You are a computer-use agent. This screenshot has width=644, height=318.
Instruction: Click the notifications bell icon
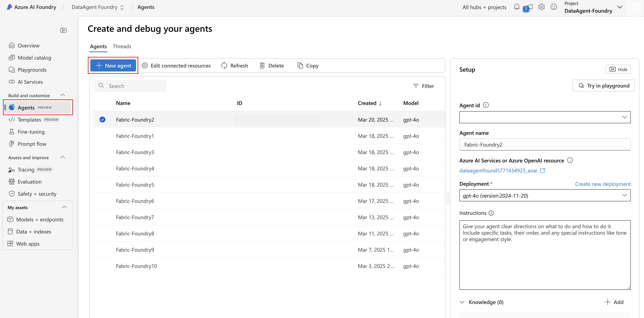point(516,7)
